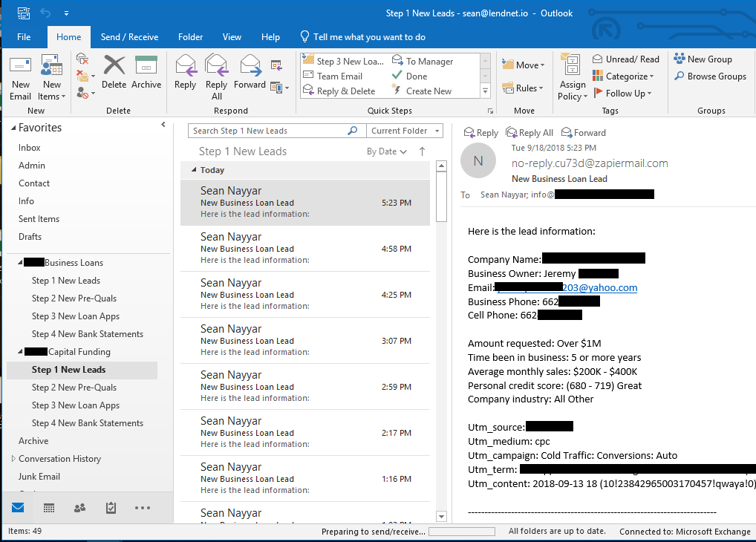Click the search magnifier icon
The height and width of the screenshot is (542, 756).
[x=353, y=131]
